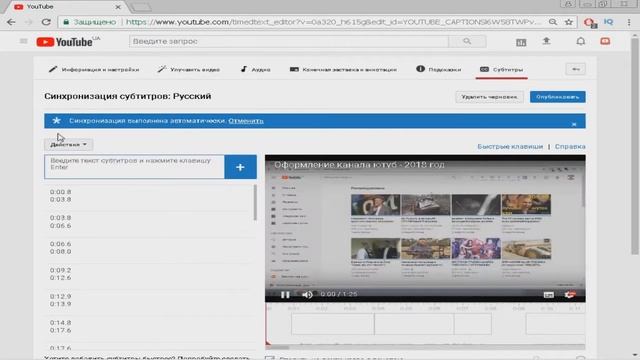
Task: Open Быстрые клавиши link
Action: coord(510,147)
